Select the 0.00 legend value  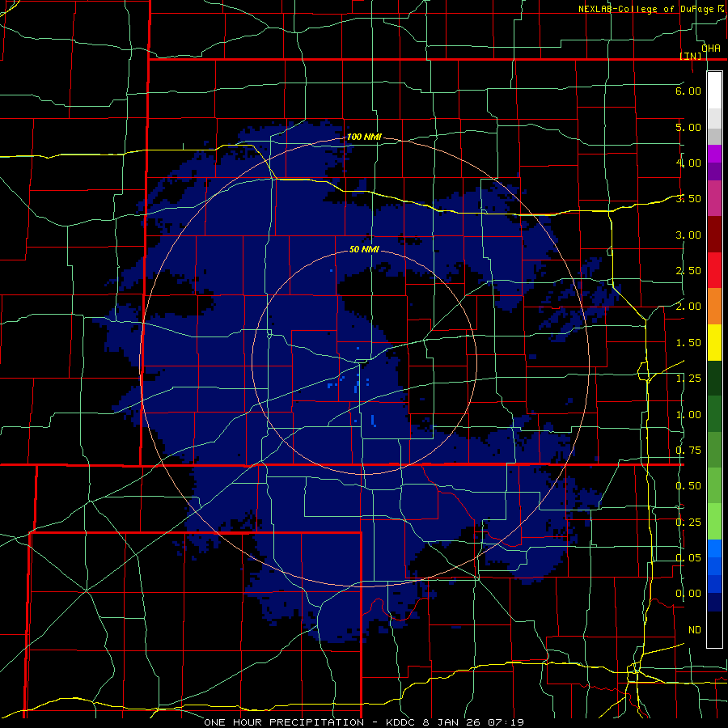pos(688,594)
